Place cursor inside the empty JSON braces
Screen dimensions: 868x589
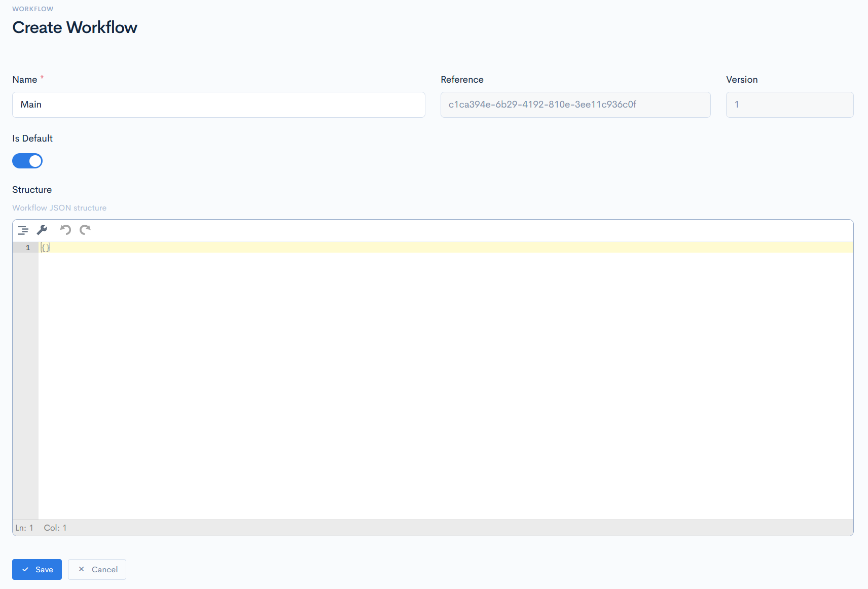pos(45,248)
